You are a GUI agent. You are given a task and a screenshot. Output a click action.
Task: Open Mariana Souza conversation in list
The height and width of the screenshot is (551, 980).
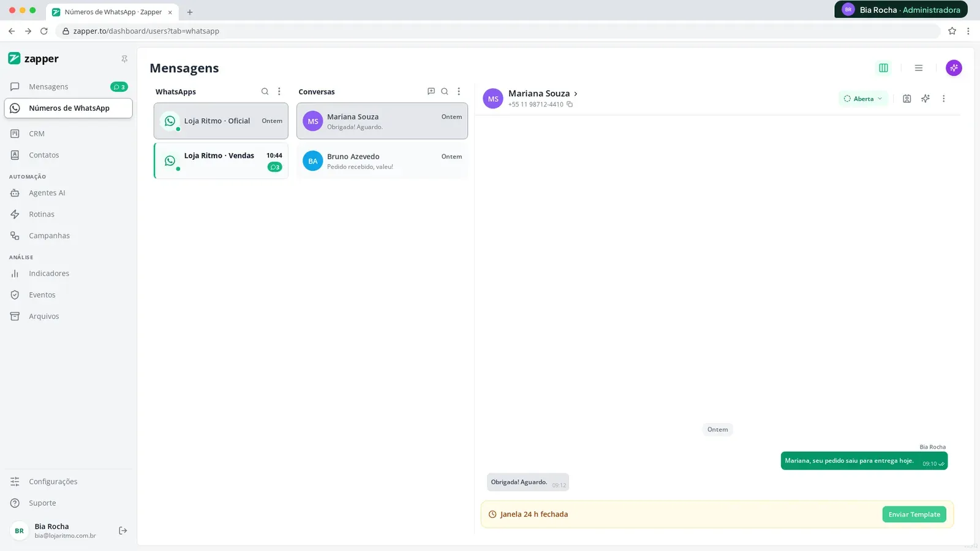(382, 121)
